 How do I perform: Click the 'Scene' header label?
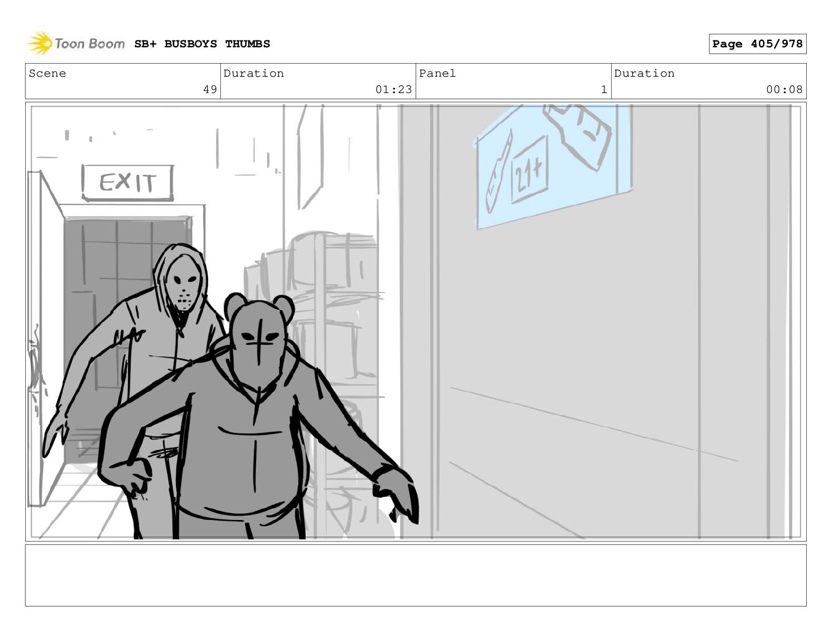click(x=47, y=74)
